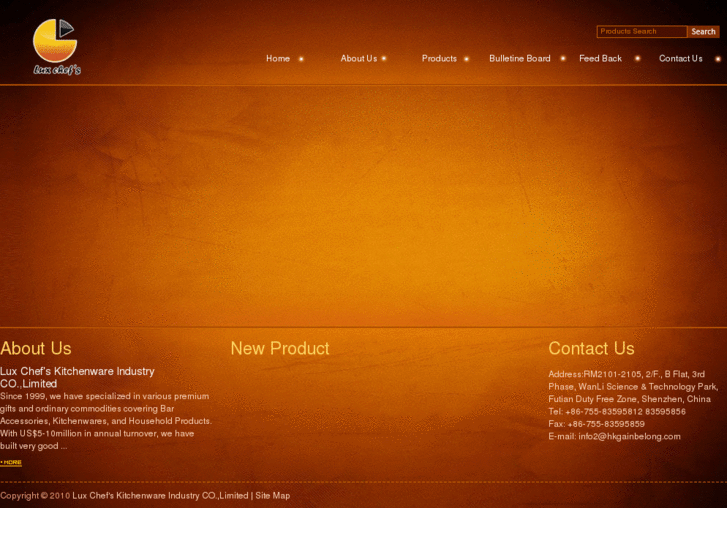Click the MORE link under About Us
The image size is (727, 545).
(x=11, y=462)
